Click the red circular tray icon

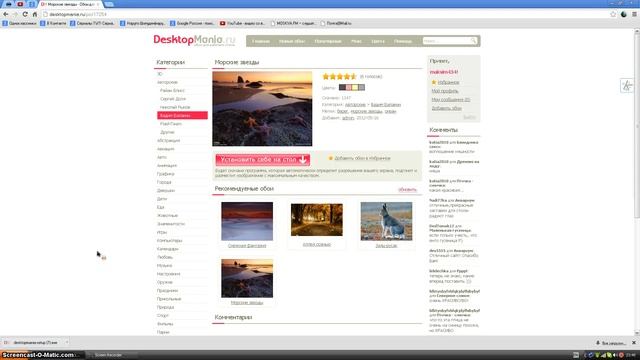621,355
